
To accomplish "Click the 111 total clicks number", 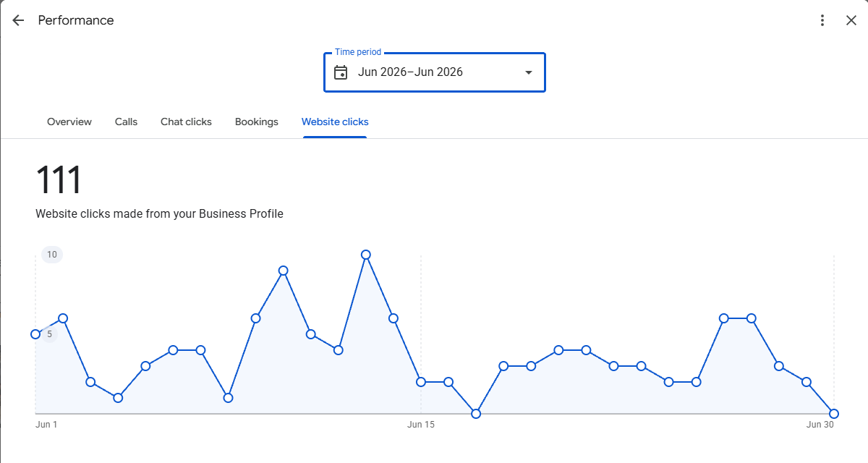I will [59, 180].
